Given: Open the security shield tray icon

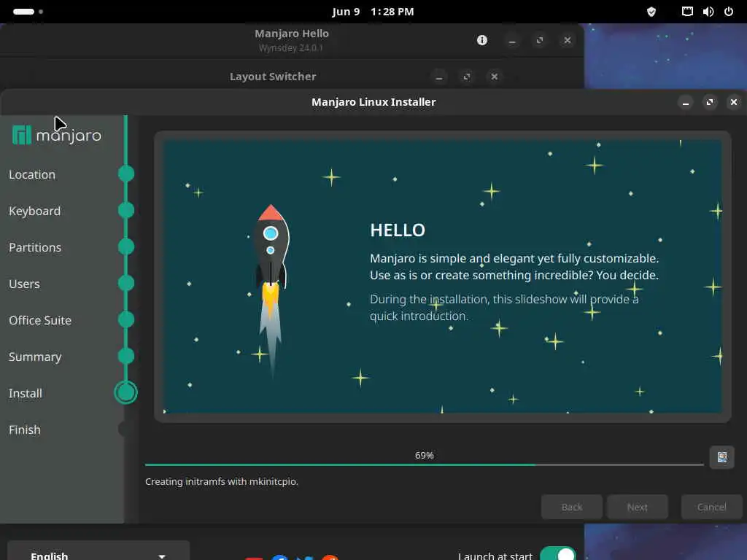Looking at the screenshot, I should 651,12.
